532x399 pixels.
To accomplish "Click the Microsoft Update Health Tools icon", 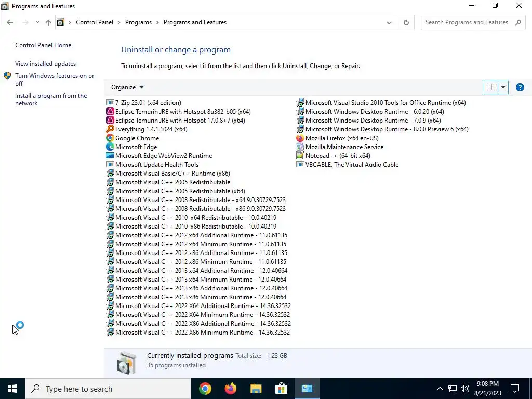I will (x=110, y=164).
